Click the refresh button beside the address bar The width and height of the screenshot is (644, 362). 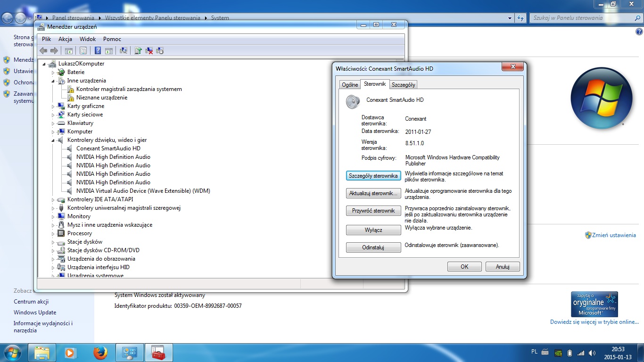coord(520,18)
